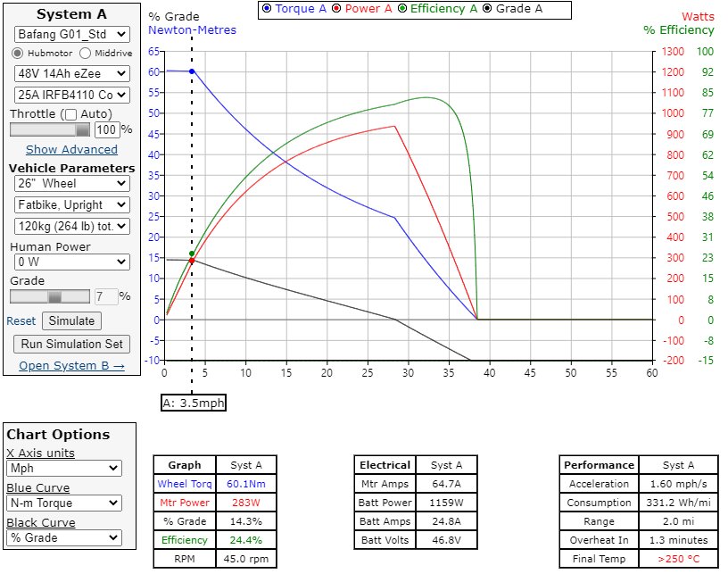Viewport: 728px width, 574px height.
Task: Open the Human Power 0 W dropdown
Action: (71, 262)
